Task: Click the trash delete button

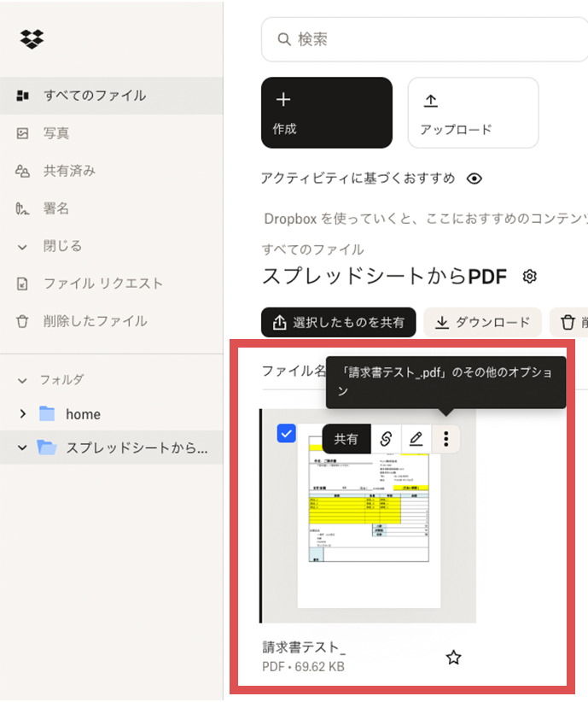Action: [569, 322]
